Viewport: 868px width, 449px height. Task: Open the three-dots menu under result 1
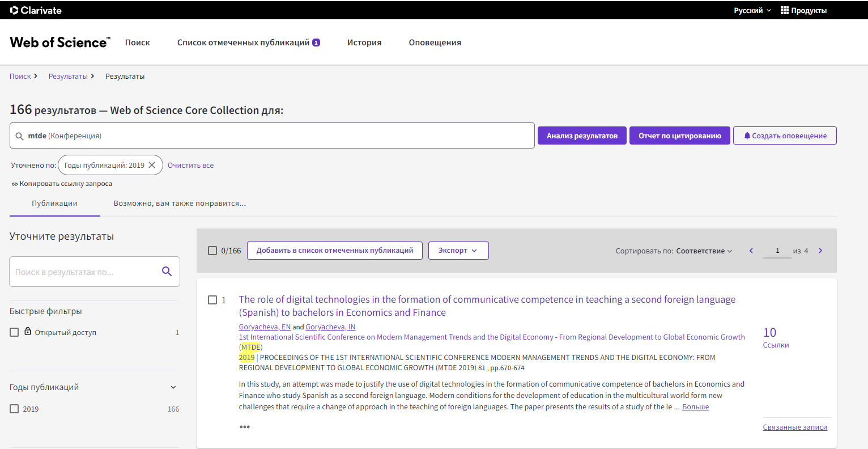[x=245, y=427]
